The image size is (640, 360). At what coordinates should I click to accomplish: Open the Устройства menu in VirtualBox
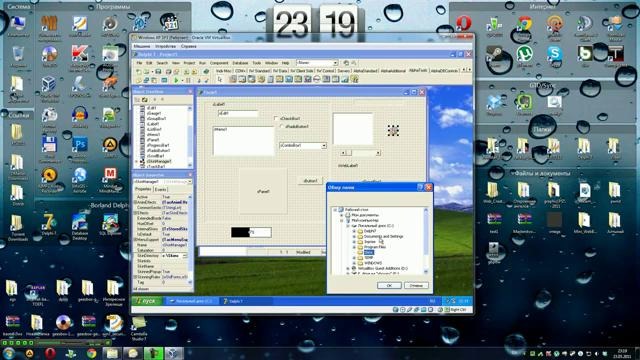point(165,46)
